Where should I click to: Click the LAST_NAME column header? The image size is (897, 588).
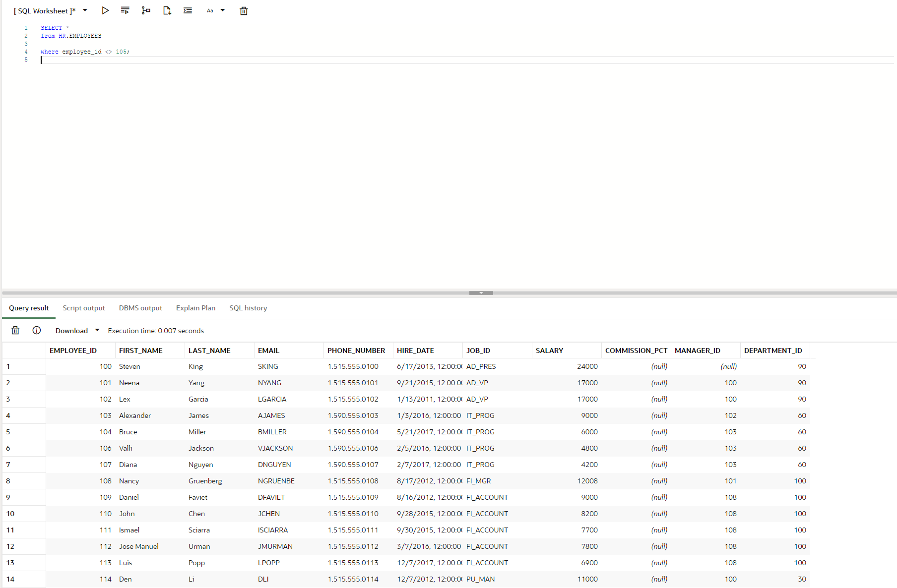[x=219, y=351]
